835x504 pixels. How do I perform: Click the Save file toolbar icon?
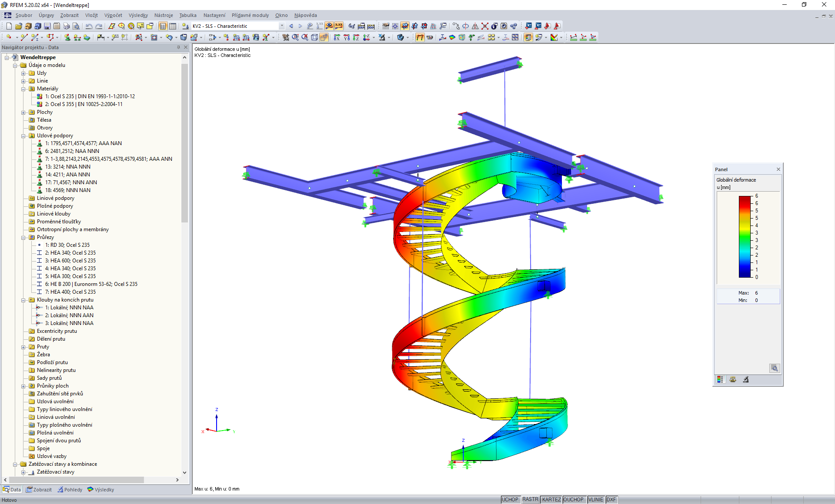click(x=47, y=26)
